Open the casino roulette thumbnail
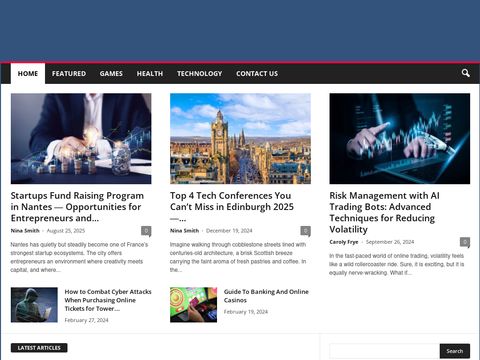The width and height of the screenshot is (480, 360). [x=193, y=305]
